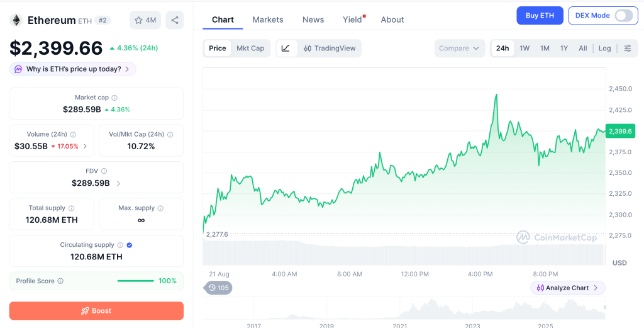The width and height of the screenshot is (644, 328).
Task: Click the Profile Score progress bar
Action: point(136,281)
